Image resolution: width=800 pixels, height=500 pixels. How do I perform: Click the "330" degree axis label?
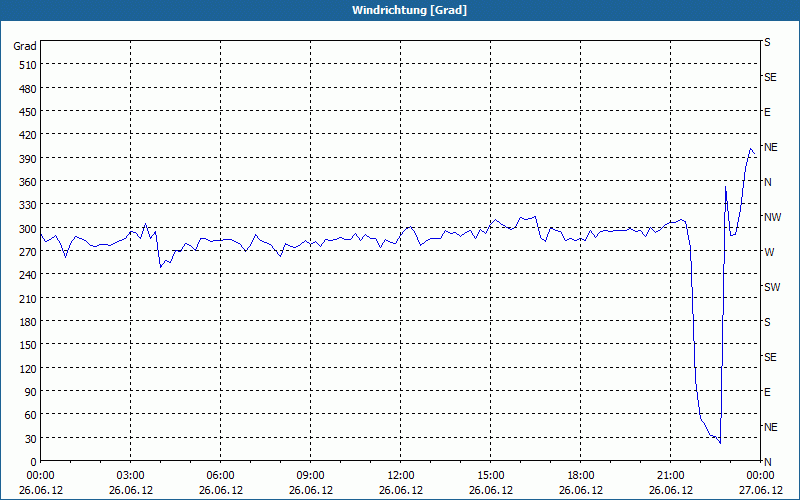[x=29, y=205]
